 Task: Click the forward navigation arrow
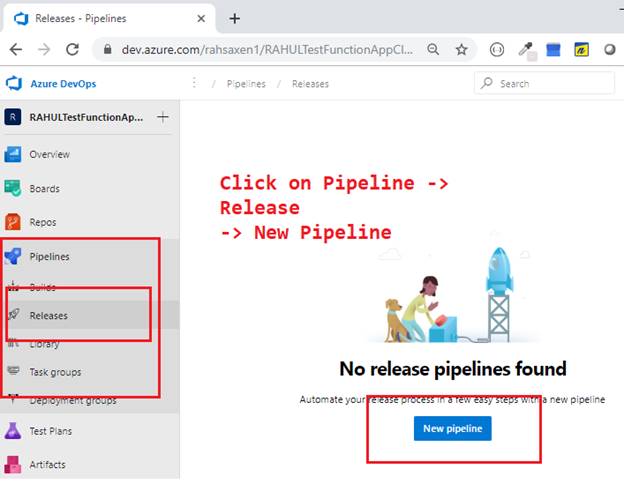pos(44,50)
